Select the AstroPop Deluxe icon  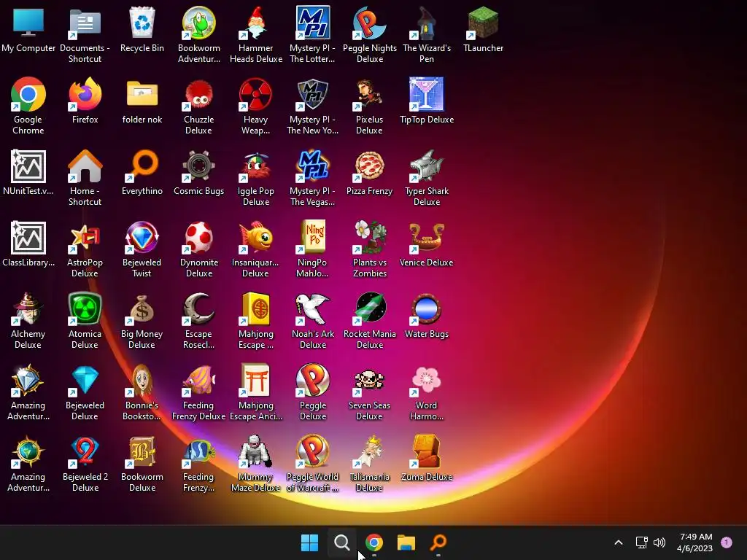[x=85, y=237]
